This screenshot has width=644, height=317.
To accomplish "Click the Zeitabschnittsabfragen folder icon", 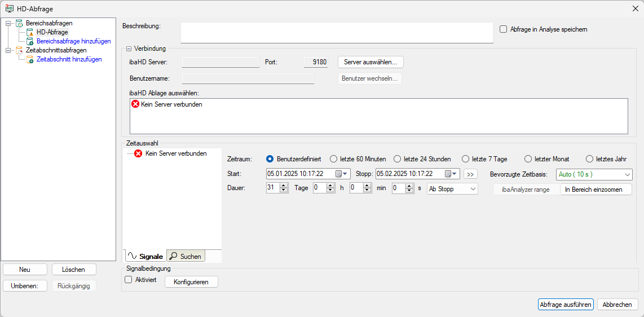I will pos(19,50).
